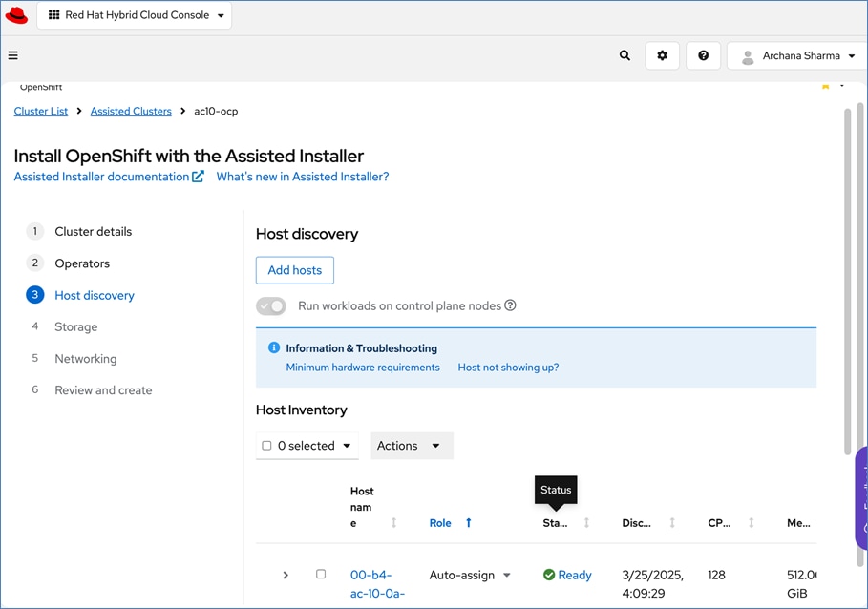This screenshot has height=609, width=868.
Task: Open the 0 selected dropdown arrow
Action: [347, 446]
